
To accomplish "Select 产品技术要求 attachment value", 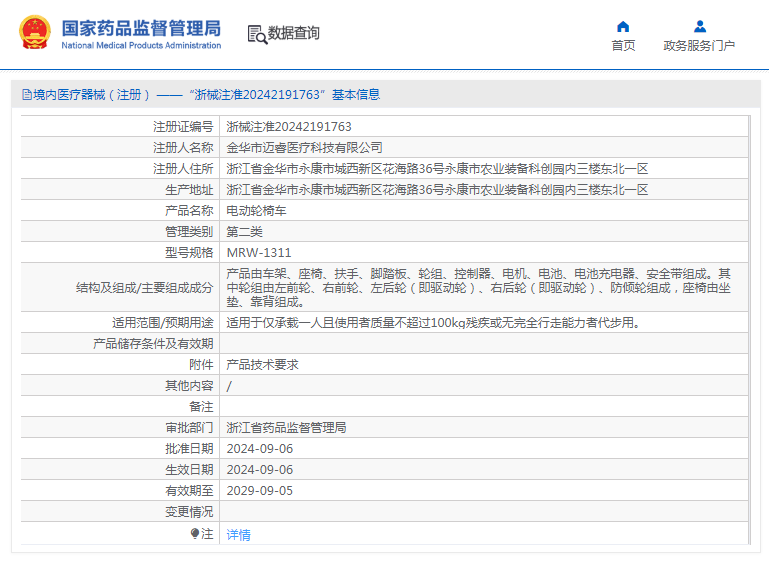I will [262, 365].
